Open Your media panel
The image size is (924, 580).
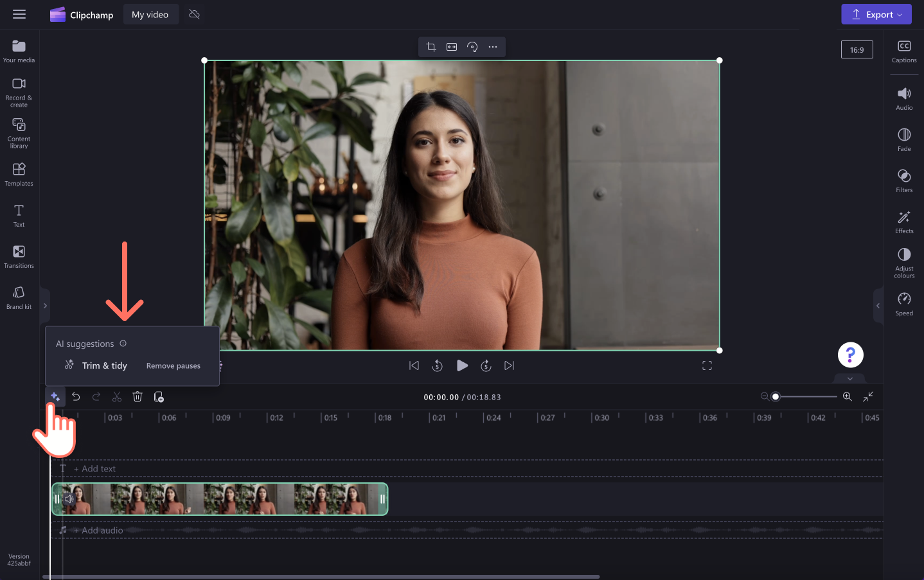(19, 51)
